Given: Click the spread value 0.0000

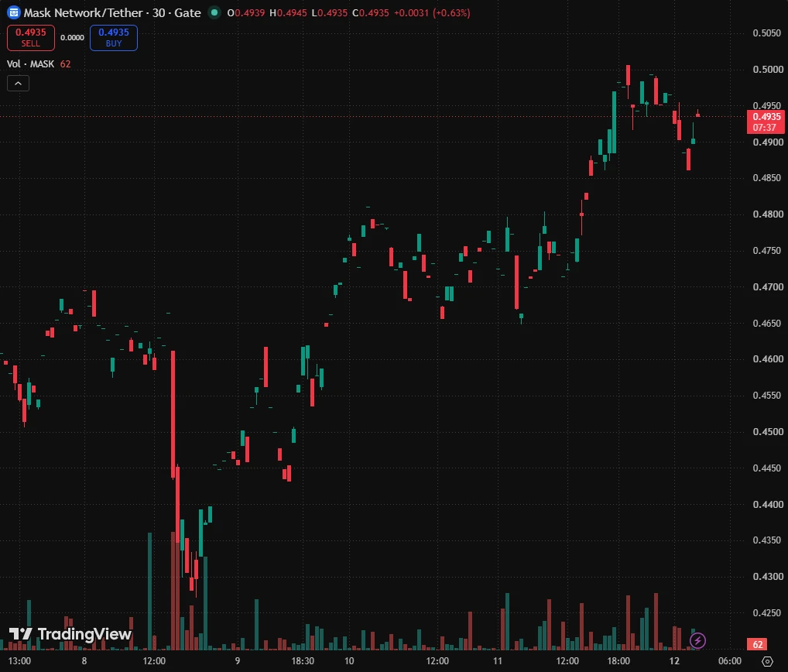Looking at the screenshot, I should click(x=72, y=38).
